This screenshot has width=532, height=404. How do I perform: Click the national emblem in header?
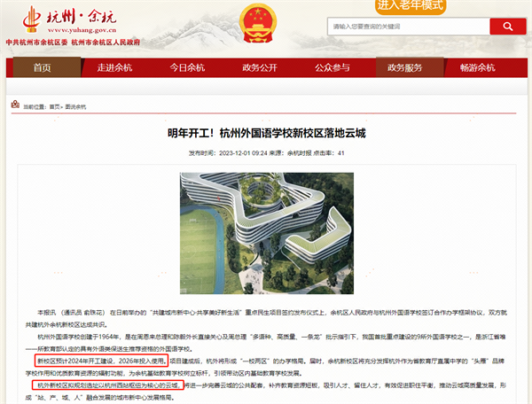point(258,23)
